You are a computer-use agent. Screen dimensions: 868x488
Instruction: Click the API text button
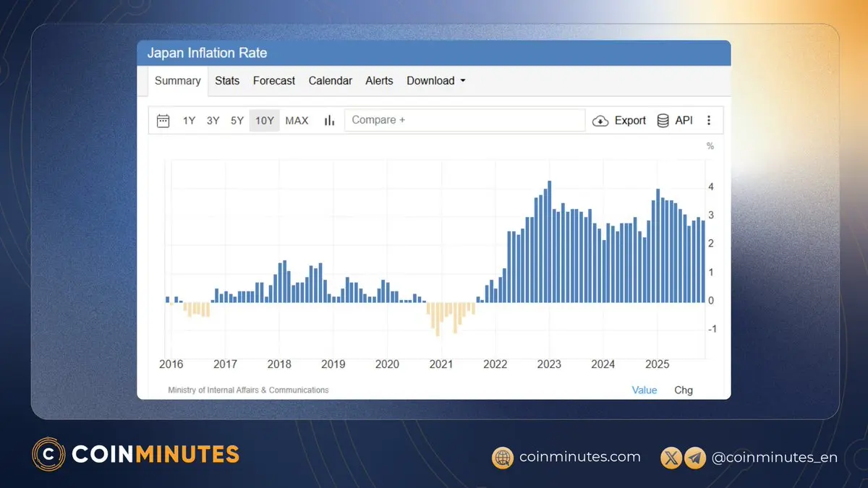684,121
